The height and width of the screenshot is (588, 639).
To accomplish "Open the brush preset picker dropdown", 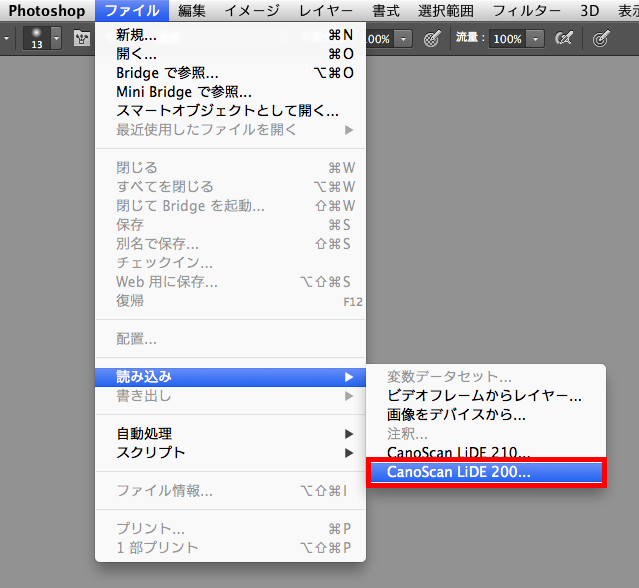I will (56, 39).
